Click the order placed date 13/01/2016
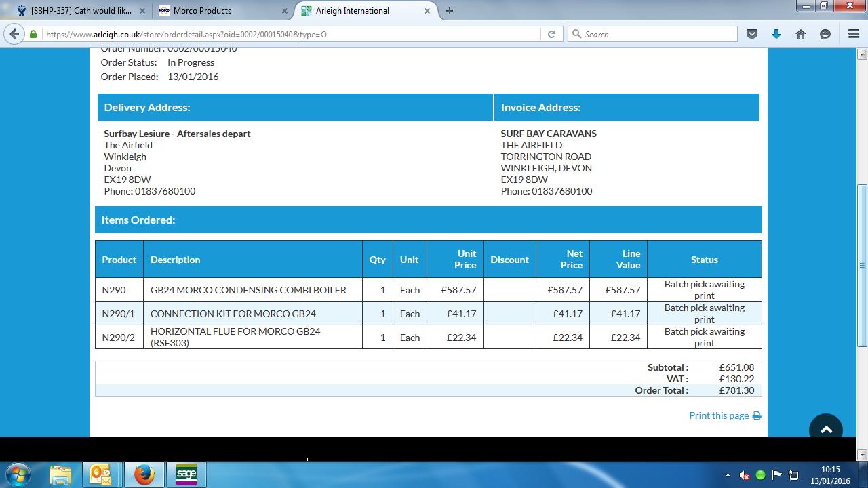 193,77
